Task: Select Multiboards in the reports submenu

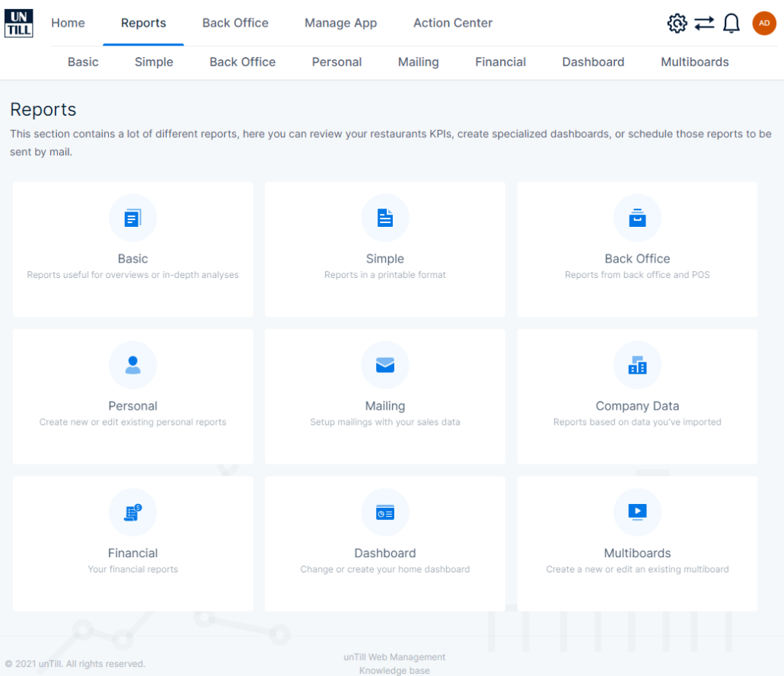Action: tap(694, 62)
